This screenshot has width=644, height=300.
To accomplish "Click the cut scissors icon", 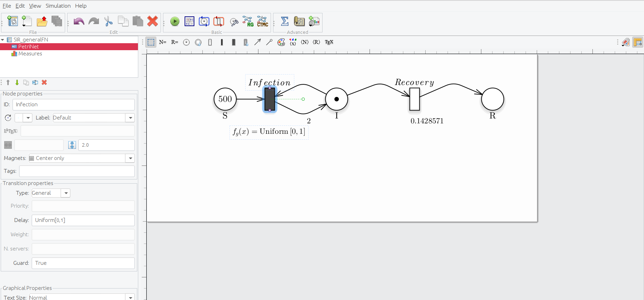I will coord(108,22).
